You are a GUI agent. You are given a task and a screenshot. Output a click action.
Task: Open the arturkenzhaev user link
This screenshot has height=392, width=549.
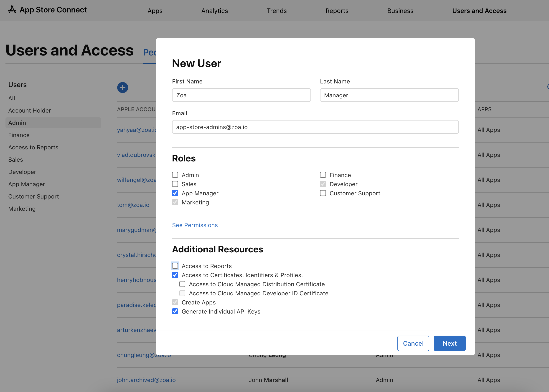137,330
